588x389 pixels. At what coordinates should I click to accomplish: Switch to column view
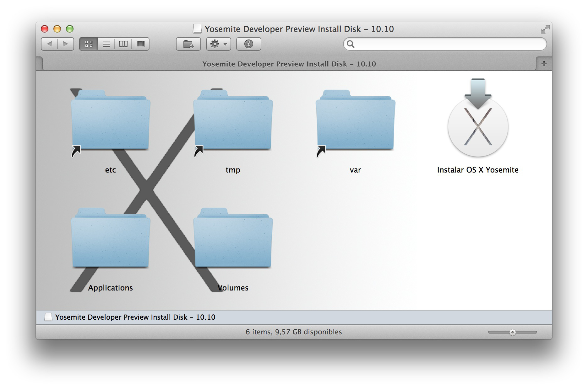point(123,44)
